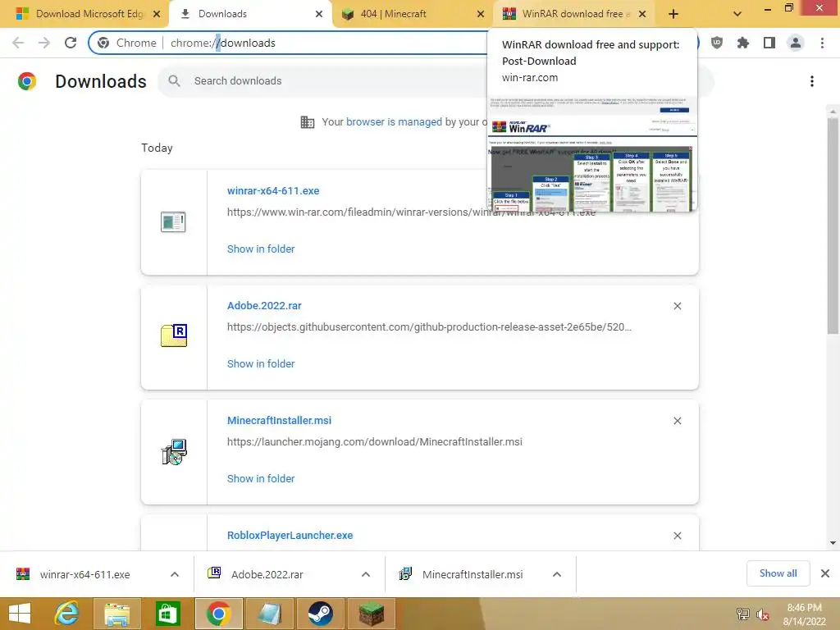Click the network tray icon

[742, 614]
